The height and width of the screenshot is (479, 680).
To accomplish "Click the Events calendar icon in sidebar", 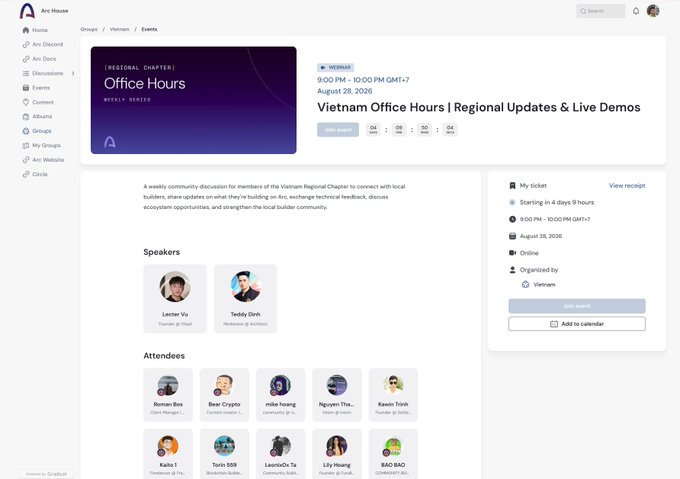I will click(x=26, y=88).
